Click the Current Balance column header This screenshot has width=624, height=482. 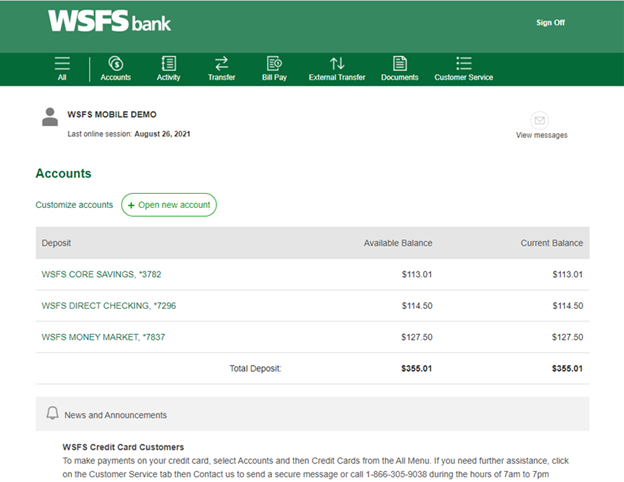point(552,243)
